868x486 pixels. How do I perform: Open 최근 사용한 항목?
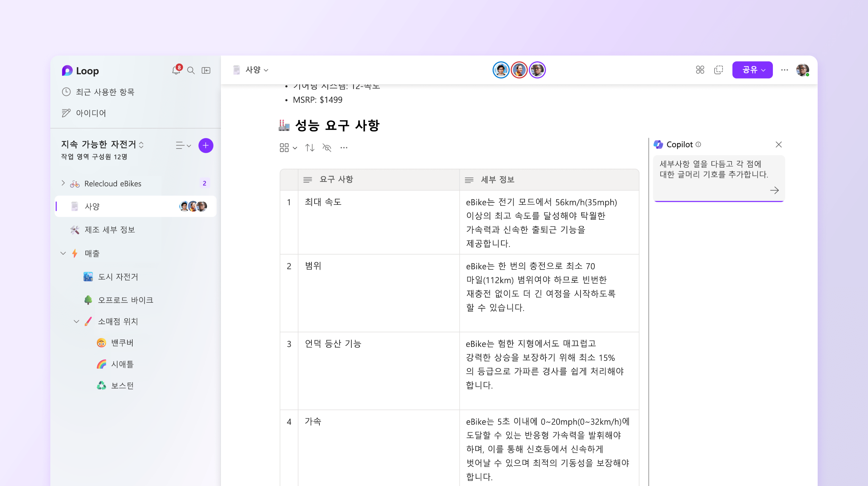tap(98, 92)
